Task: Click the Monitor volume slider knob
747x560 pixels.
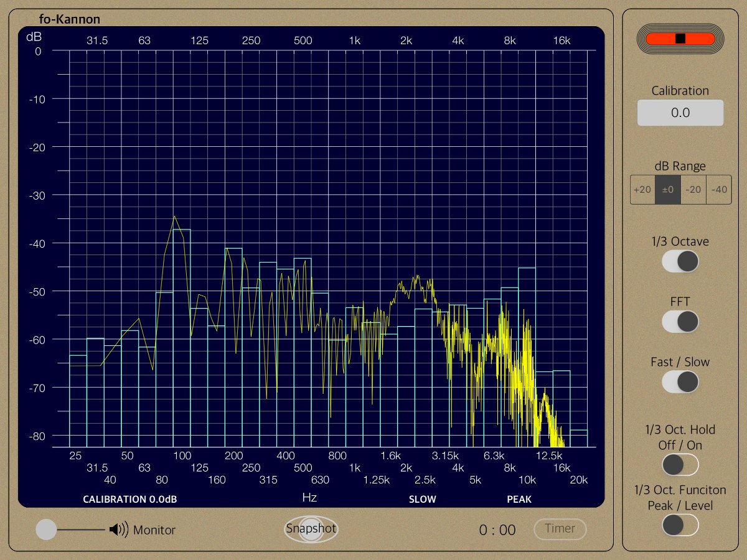Action: pyautogui.click(x=46, y=530)
